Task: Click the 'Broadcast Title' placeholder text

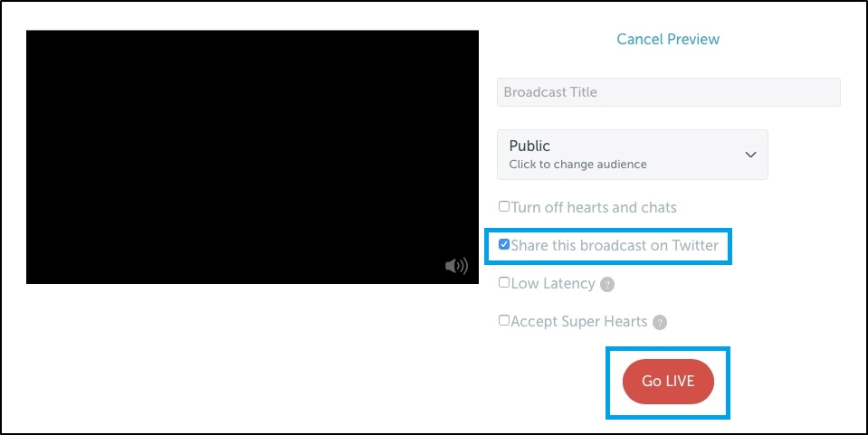Action: (x=550, y=92)
